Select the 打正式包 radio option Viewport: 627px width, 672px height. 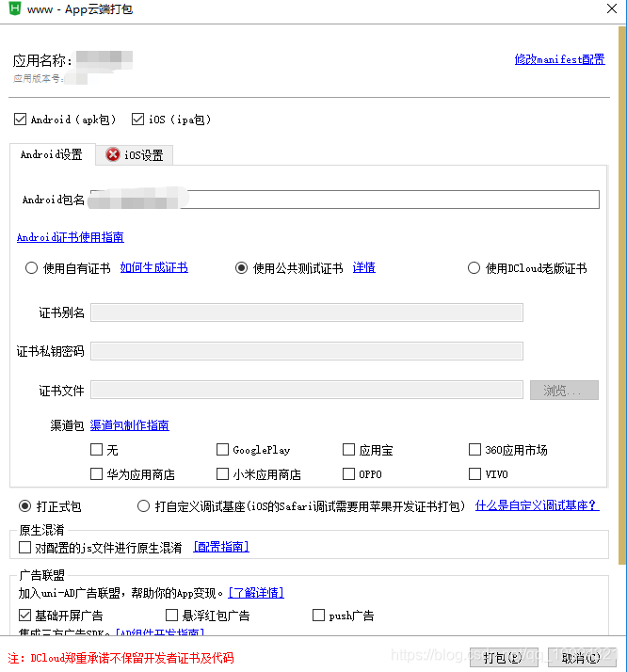24,506
